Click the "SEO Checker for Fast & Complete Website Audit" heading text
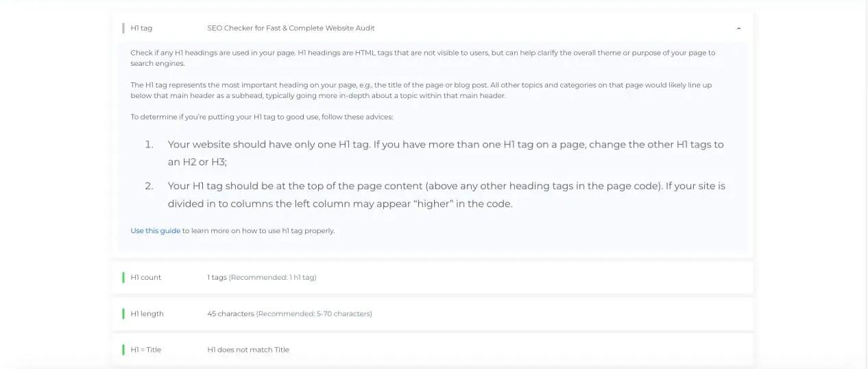This screenshot has height=369, width=868. tap(291, 28)
